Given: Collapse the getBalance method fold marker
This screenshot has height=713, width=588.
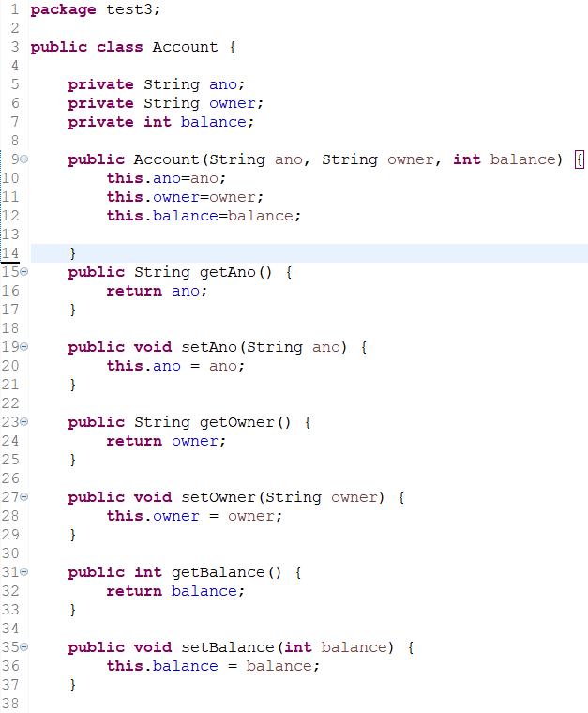Looking at the screenshot, I should [x=24, y=572].
